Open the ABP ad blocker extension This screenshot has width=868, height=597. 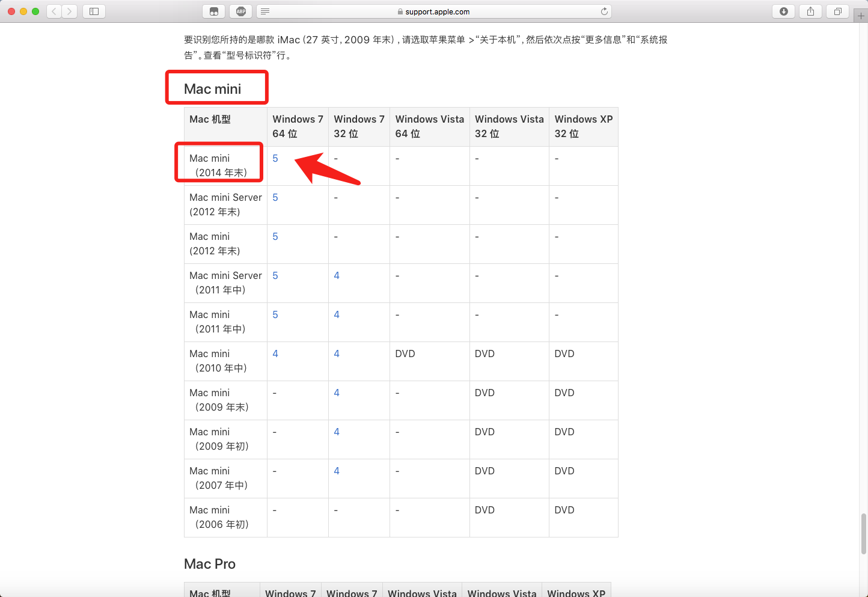(241, 11)
